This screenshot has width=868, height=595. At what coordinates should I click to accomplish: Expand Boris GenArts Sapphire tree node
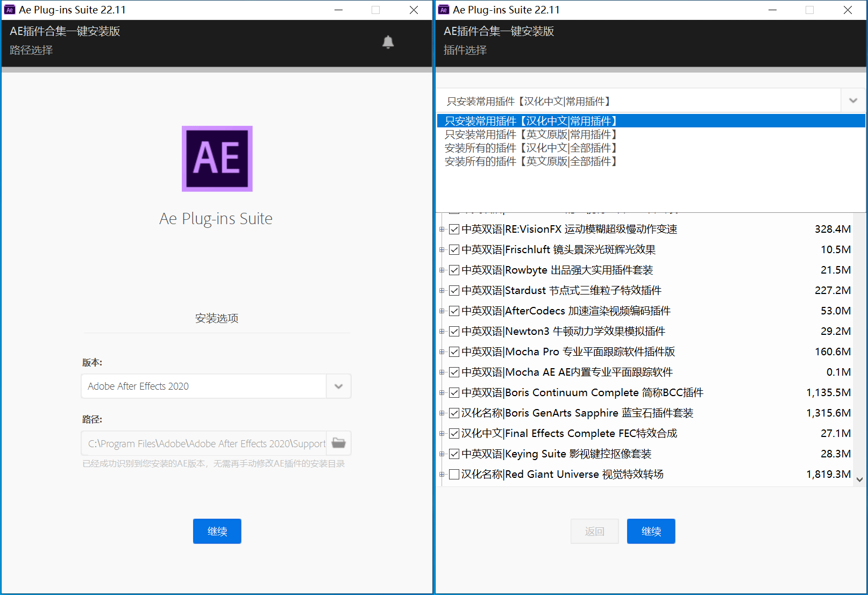click(442, 413)
